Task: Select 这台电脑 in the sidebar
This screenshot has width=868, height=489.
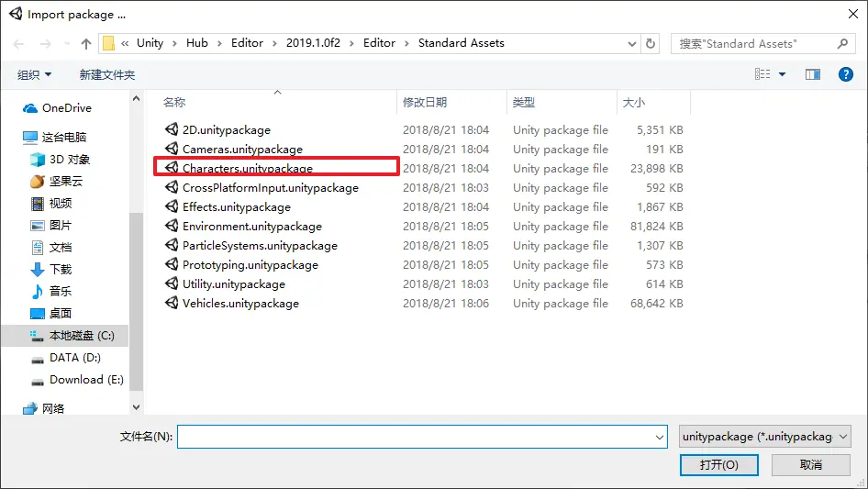Action: 64,137
